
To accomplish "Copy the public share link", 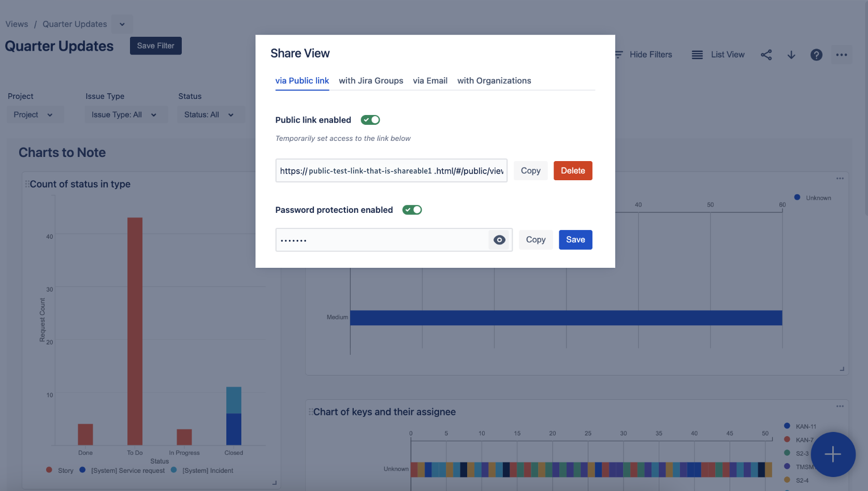I will (x=530, y=170).
